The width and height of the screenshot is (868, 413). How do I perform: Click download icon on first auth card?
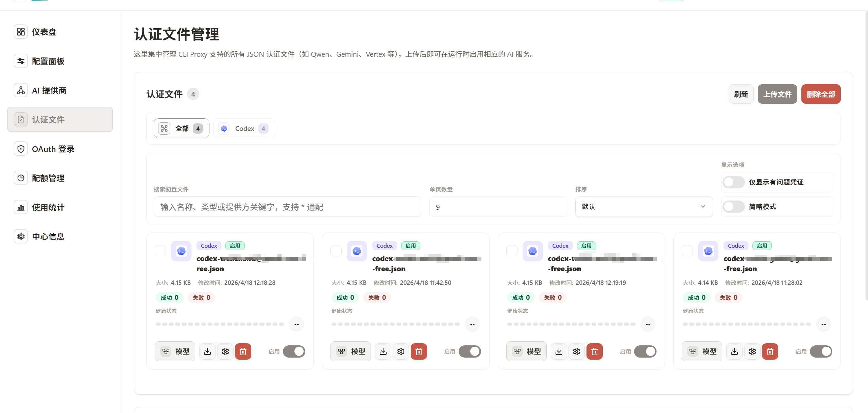pos(207,351)
